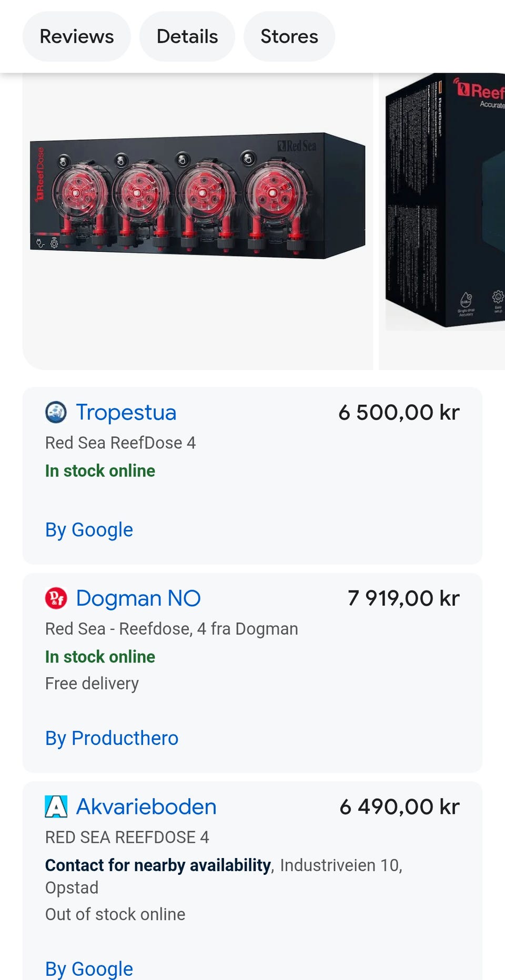Screen dimensions: 505x980
Task: View the ReefDose box packaging image
Action: (445, 210)
